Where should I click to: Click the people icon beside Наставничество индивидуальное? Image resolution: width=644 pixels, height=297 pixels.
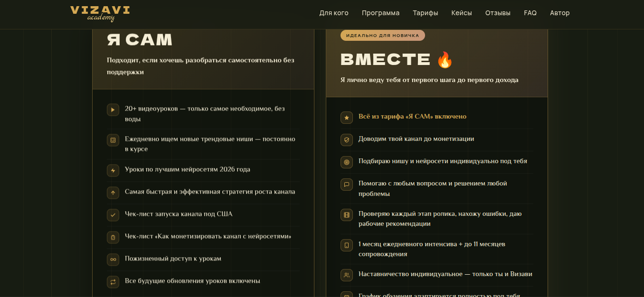347,275
